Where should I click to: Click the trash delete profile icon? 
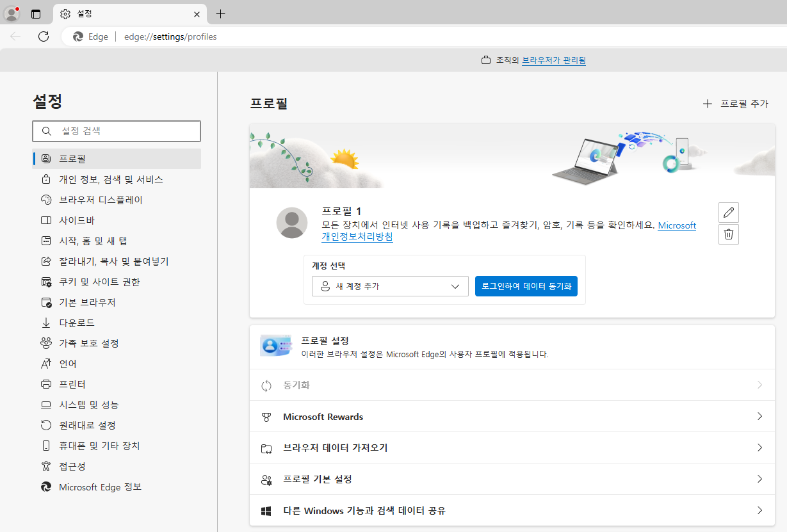729,234
